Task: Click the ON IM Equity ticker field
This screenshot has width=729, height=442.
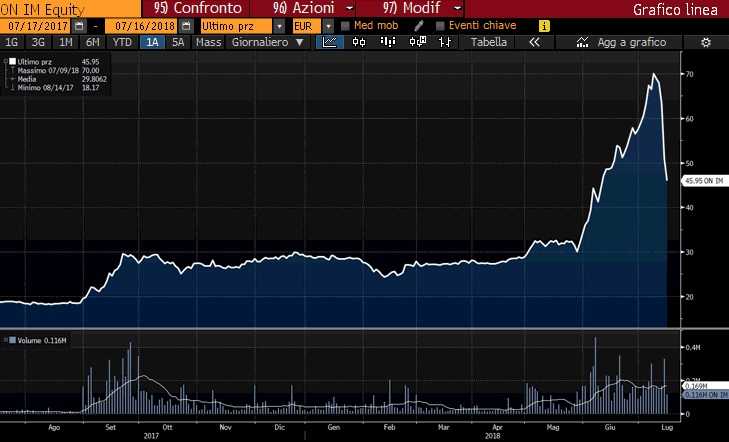Action: click(70, 8)
